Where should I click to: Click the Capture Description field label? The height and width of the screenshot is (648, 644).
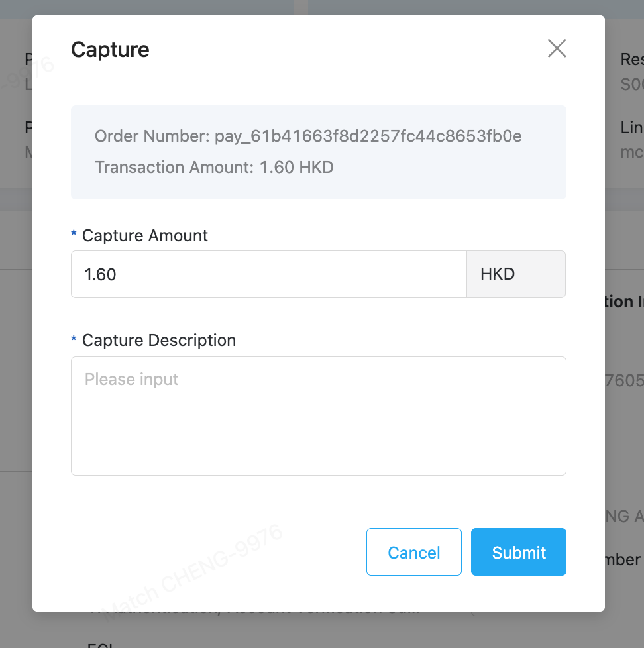pyautogui.click(x=159, y=340)
